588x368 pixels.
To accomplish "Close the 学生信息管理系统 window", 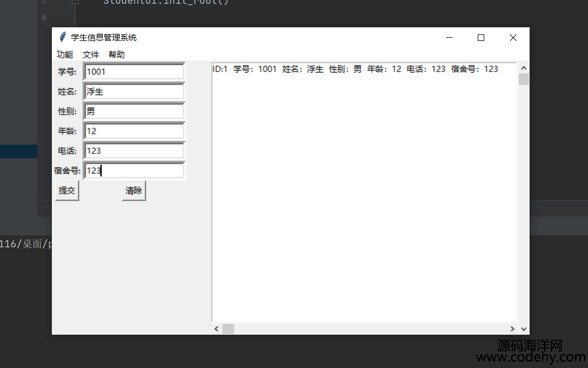I will point(513,38).
